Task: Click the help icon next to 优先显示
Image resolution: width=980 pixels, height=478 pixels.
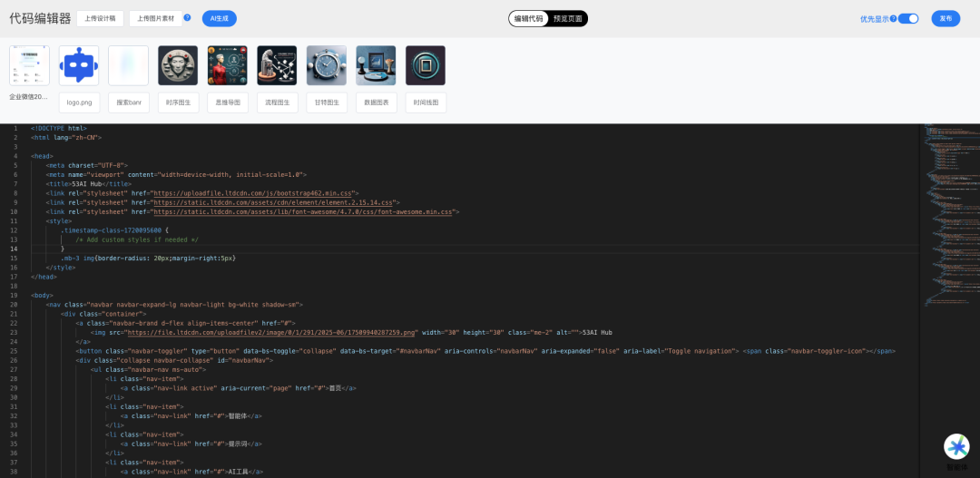Action: click(x=893, y=18)
